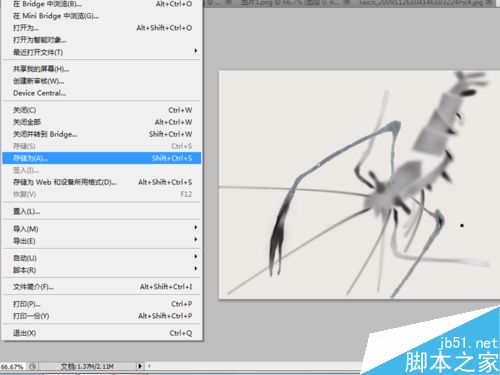Click the shrimp ink painting canvas
Image resolution: width=500 pixels, height=375 pixels.
point(359,184)
